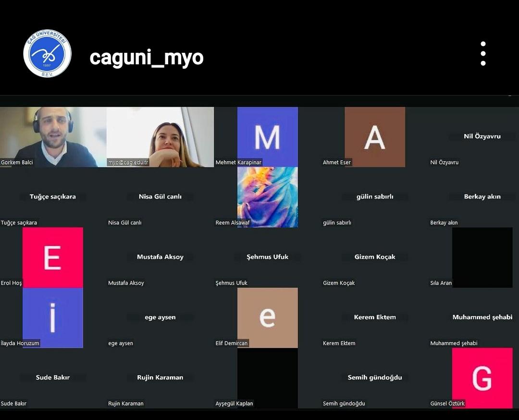Click the bold Semih gündoğdu name
This screenshot has width=519, height=420.
(x=375, y=377)
